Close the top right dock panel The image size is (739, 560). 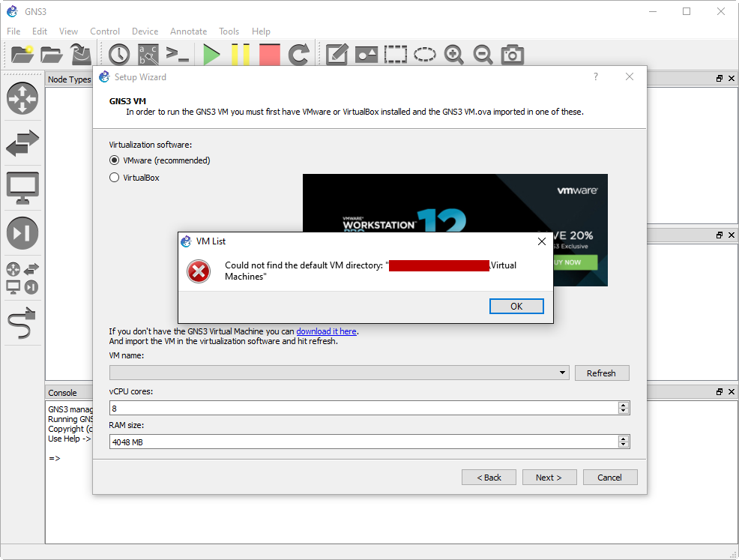pos(732,78)
